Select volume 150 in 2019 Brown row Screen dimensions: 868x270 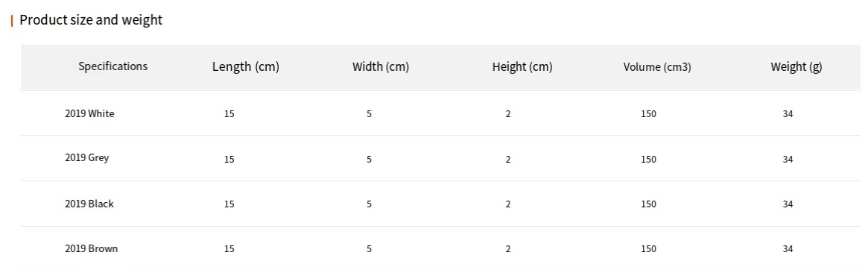[648, 249]
